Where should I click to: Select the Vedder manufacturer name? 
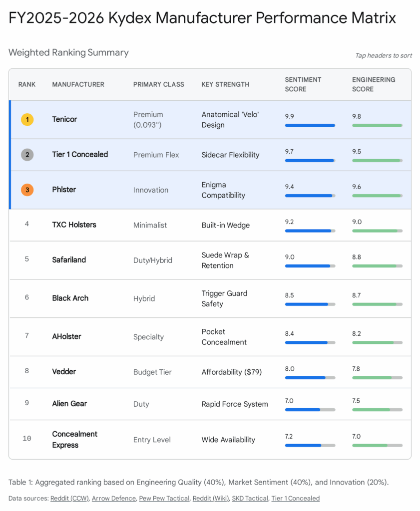(x=64, y=372)
